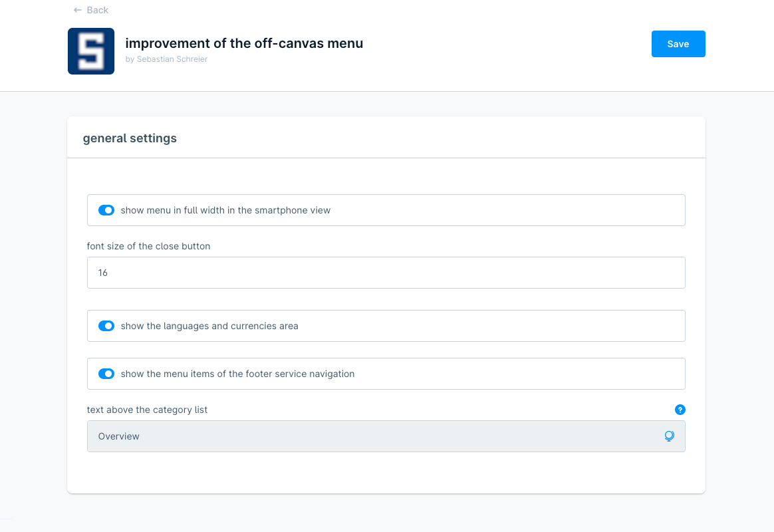This screenshot has width=774, height=532.
Task: Click the Overview text field
Action: click(372, 436)
